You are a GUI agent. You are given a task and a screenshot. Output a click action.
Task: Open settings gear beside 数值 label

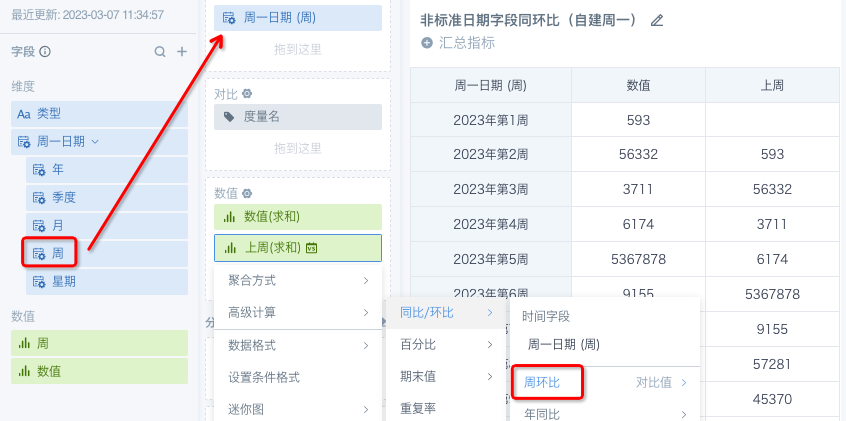point(247,193)
